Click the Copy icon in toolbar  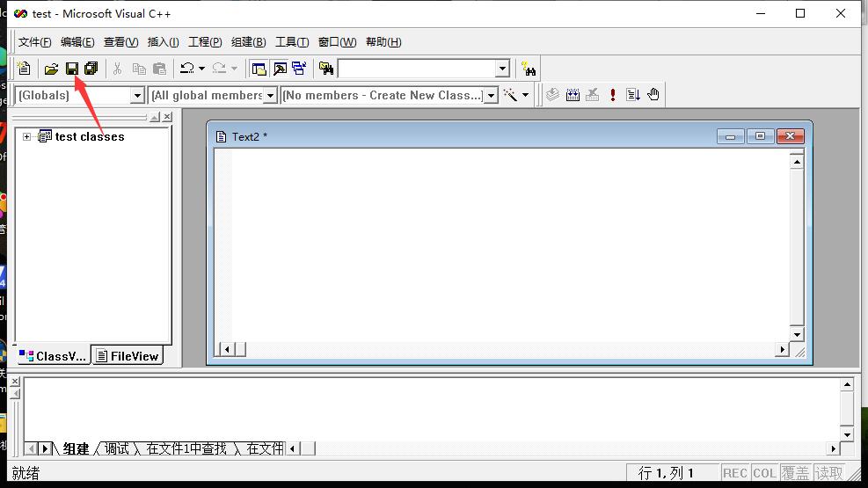click(139, 69)
